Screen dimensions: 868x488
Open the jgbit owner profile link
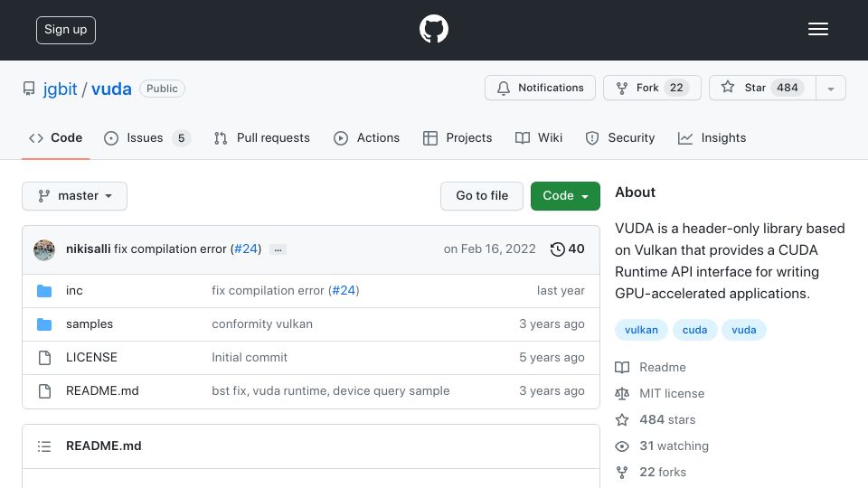coord(60,89)
